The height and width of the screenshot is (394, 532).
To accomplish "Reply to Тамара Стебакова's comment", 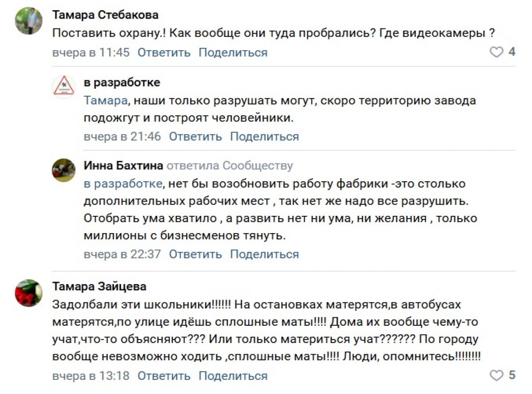I will 164,53.
